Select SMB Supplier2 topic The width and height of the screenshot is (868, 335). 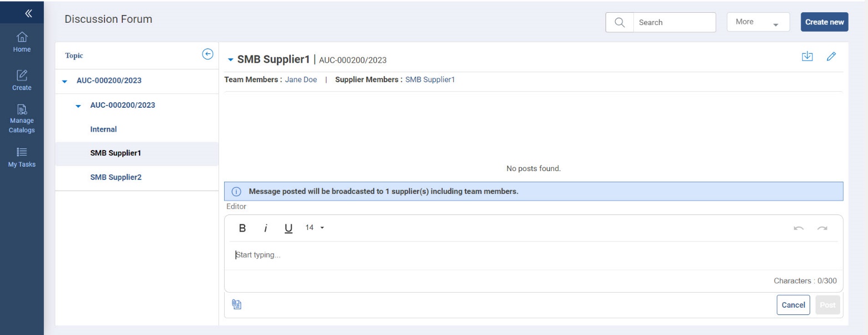point(116,177)
